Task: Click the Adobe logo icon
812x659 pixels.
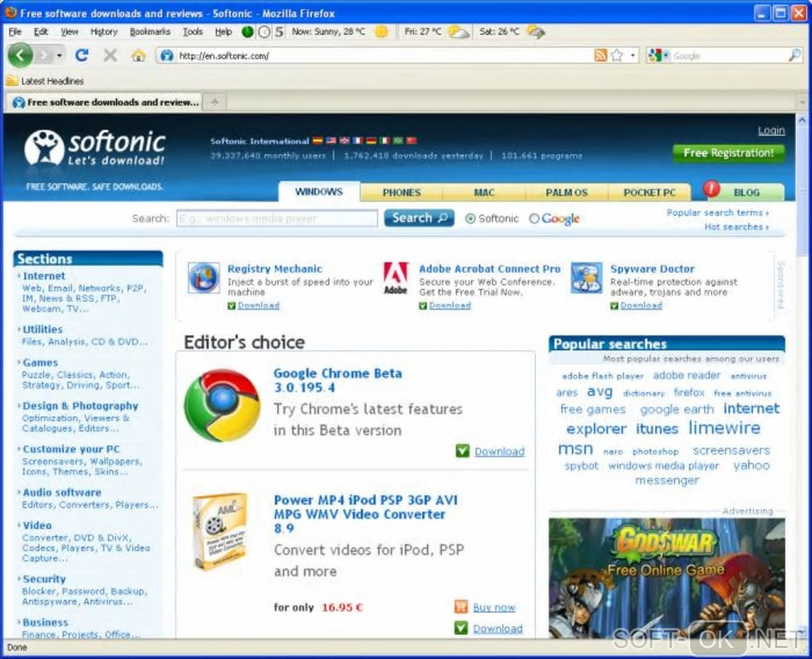Action: click(x=395, y=278)
